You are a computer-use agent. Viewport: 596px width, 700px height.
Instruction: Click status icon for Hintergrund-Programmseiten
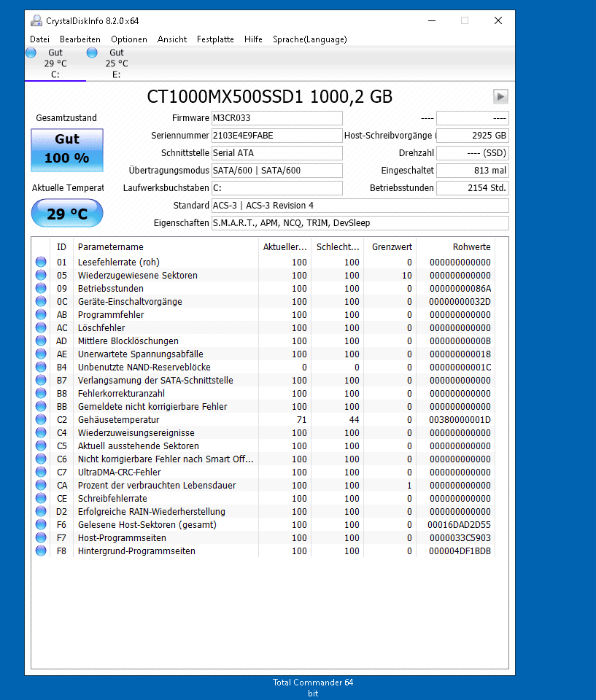[x=41, y=551]
